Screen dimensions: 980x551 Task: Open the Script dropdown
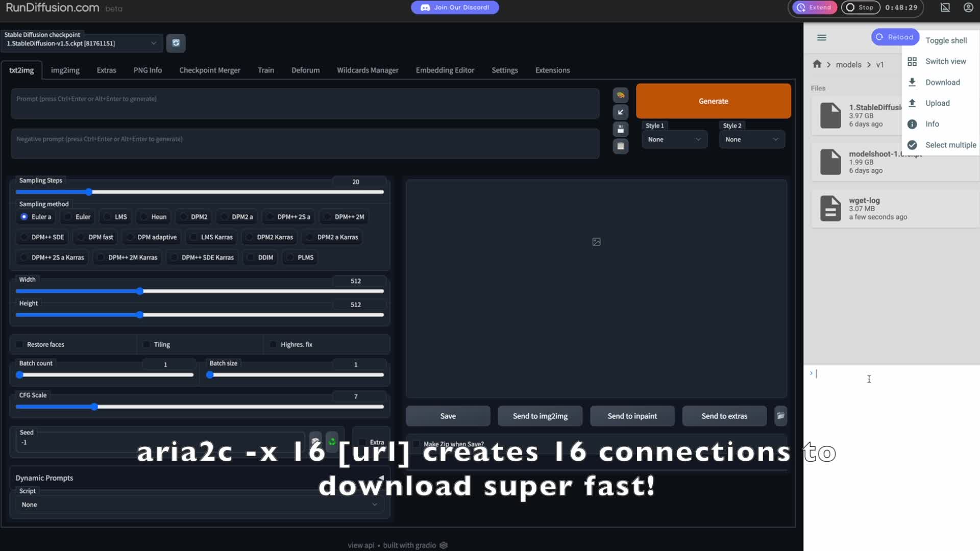click(200, 505)
